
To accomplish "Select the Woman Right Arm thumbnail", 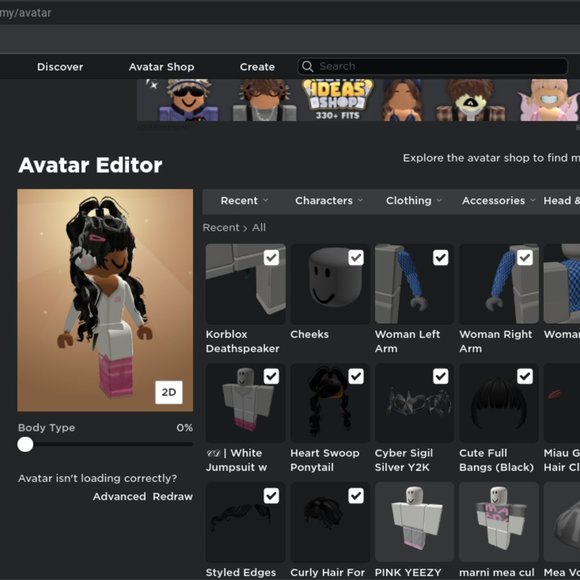I will [499, 284].
